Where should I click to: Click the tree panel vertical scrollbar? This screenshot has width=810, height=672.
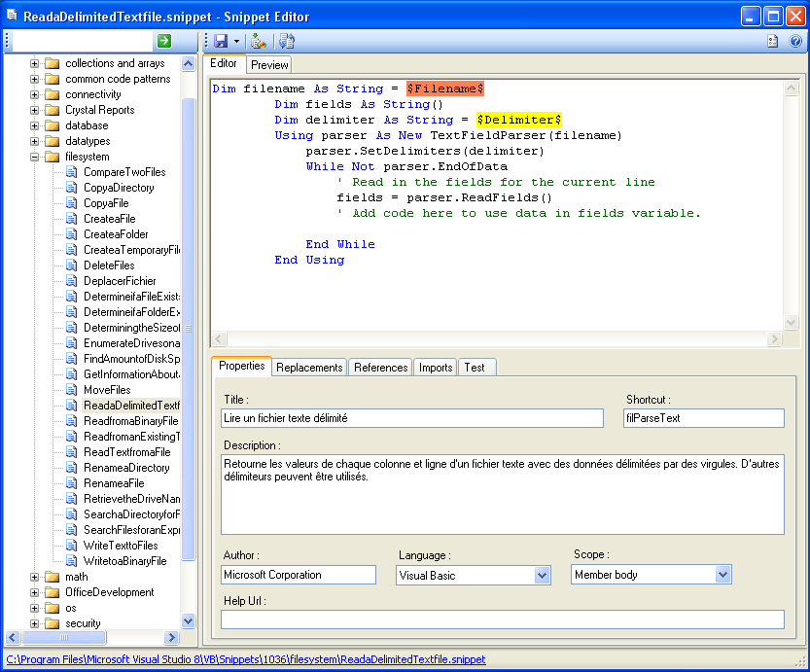point(189,331)
